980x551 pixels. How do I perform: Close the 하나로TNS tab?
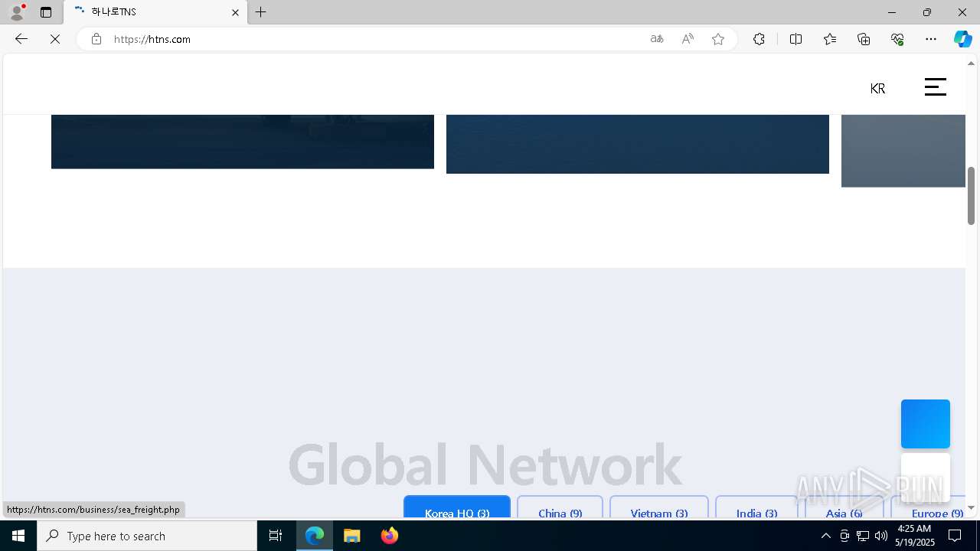click(x=235, y=12)
